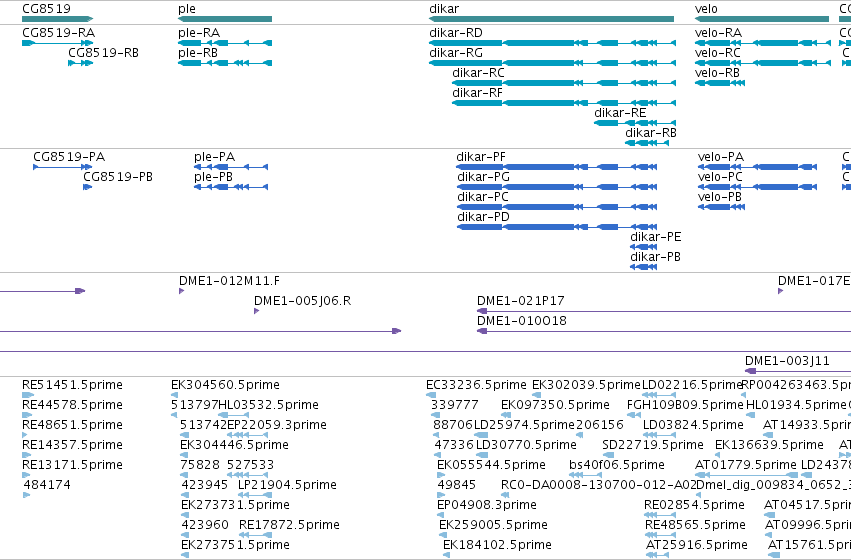Select dikar-PC coding sequence
This screenshot has height=560, width=851.
point(557,207)
